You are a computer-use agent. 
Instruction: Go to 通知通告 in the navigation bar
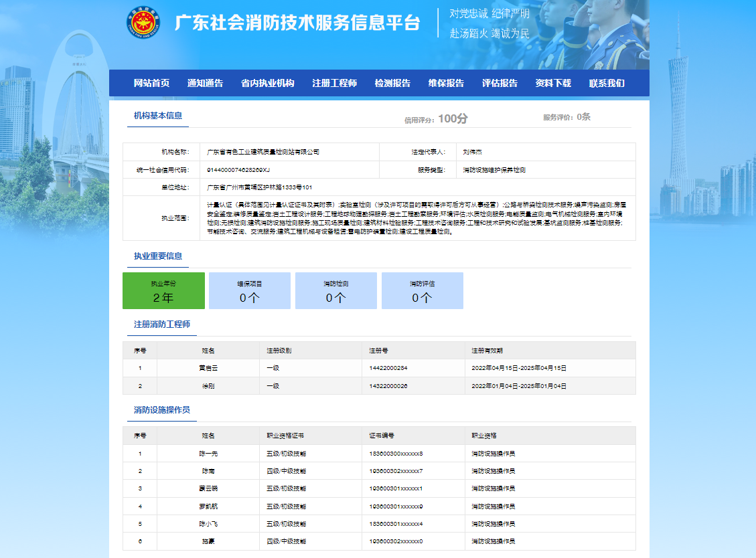pyautogui.click(x=205, y=83)
